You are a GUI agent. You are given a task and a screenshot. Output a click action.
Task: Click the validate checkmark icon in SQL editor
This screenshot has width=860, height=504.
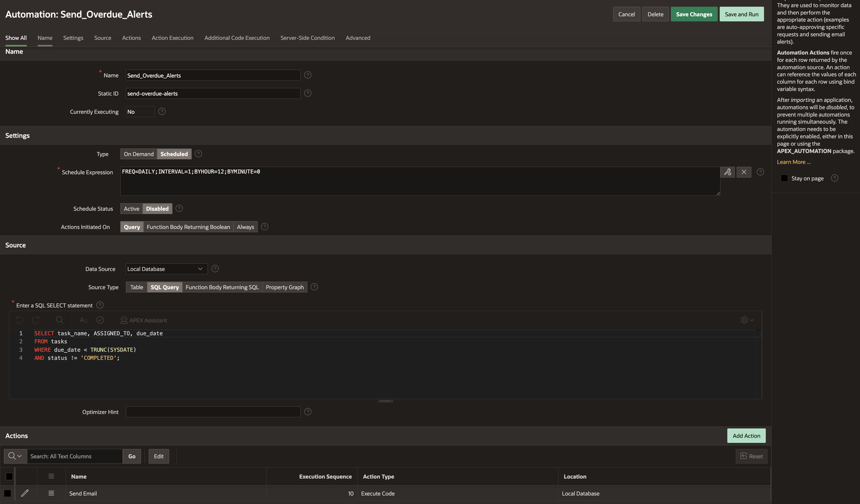click(100, 320)
